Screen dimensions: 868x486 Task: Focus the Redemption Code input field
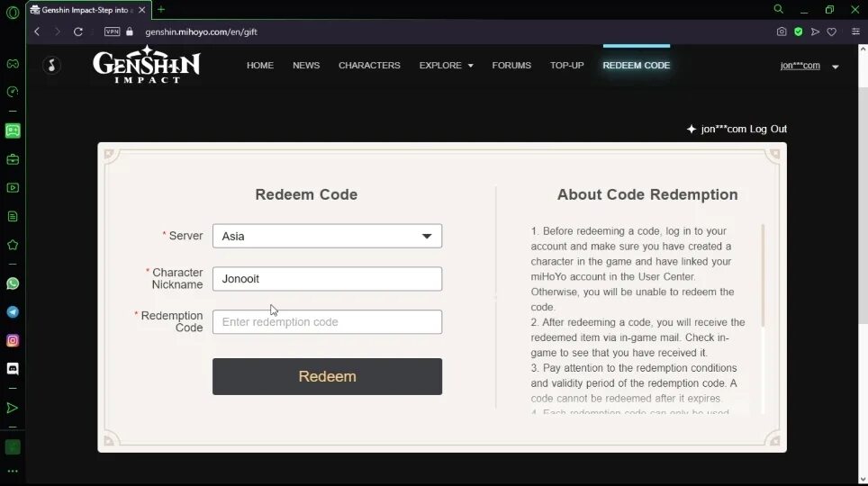(327, 321)
